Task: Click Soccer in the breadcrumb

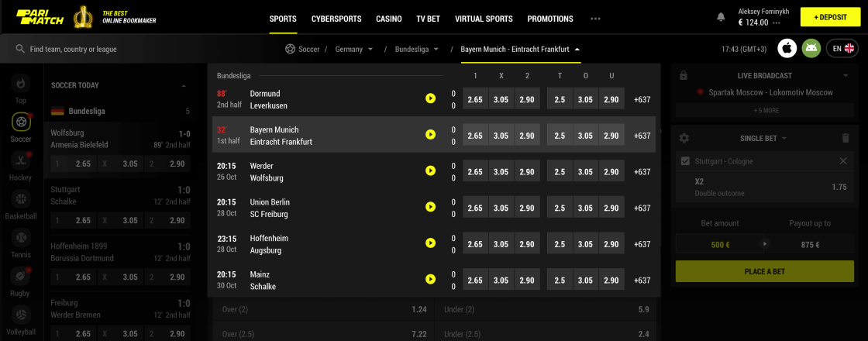Action: point(309,50)
